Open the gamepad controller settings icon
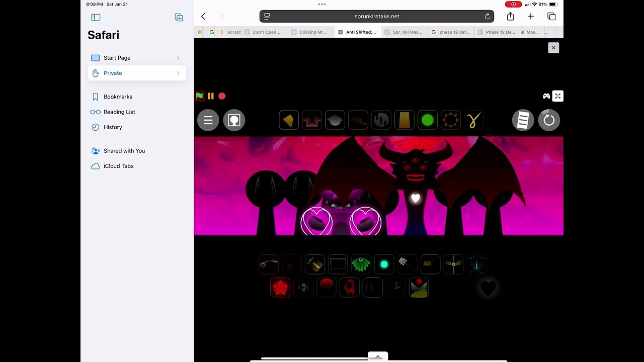Screen dimensions: 644x362 [x=546, y=96]
